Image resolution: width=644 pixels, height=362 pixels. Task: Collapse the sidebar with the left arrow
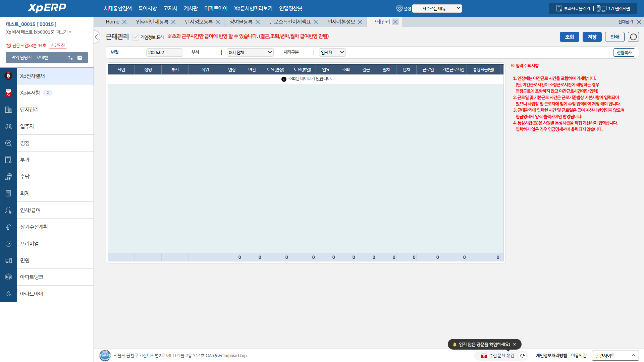(97, 37)
